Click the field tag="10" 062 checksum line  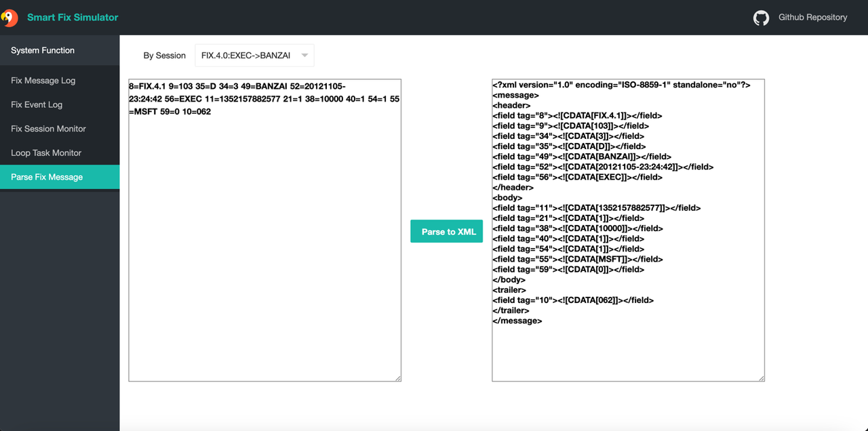click(x=573, y=300)
